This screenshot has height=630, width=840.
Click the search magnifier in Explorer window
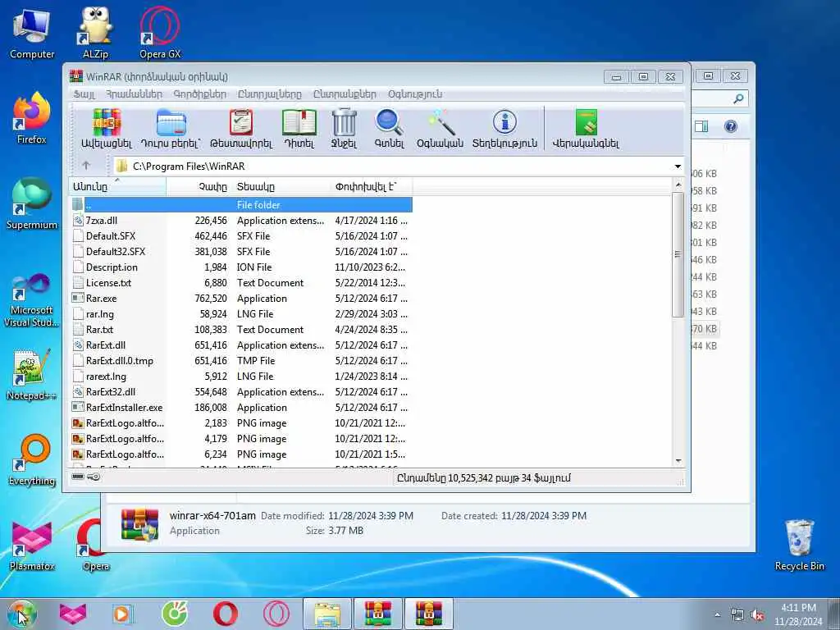click(738, 98)
